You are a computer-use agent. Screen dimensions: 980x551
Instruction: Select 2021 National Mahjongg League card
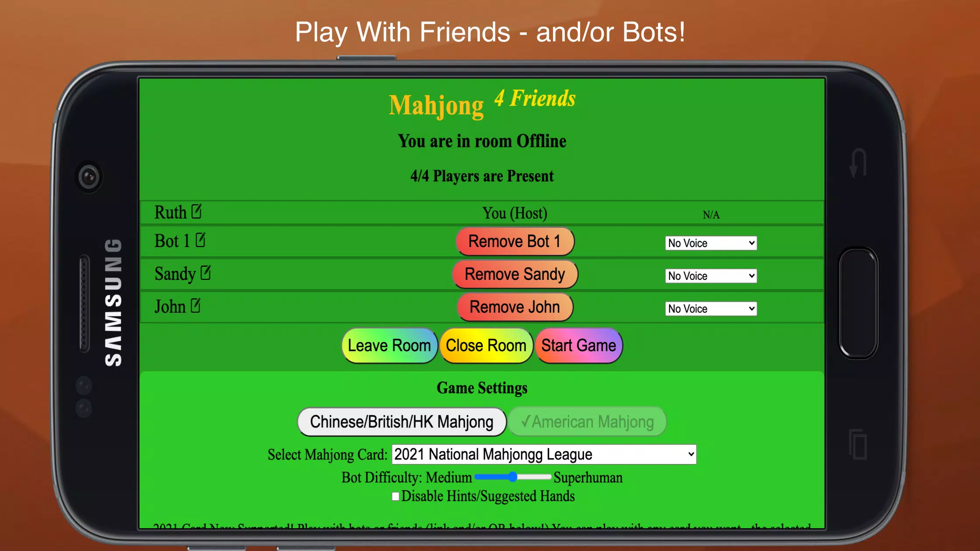(543, 454)
